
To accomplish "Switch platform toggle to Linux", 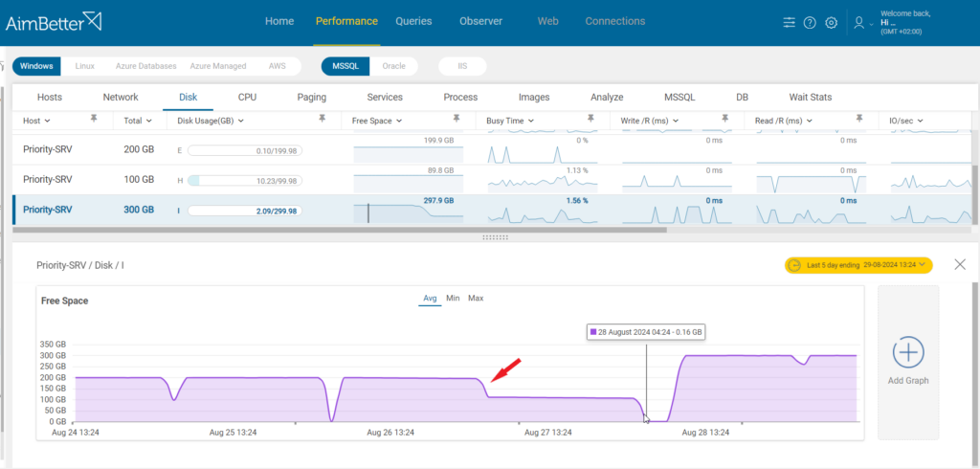I will point(84,66).
